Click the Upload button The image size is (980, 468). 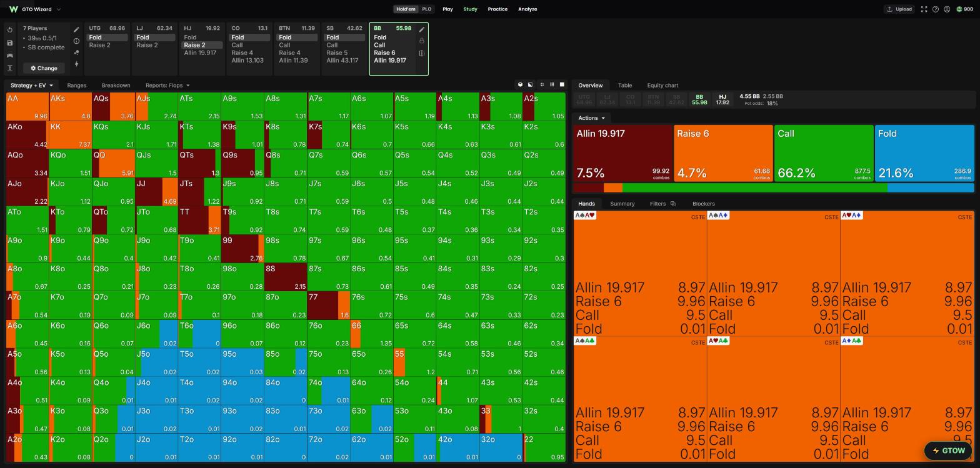tap(899, 9)
